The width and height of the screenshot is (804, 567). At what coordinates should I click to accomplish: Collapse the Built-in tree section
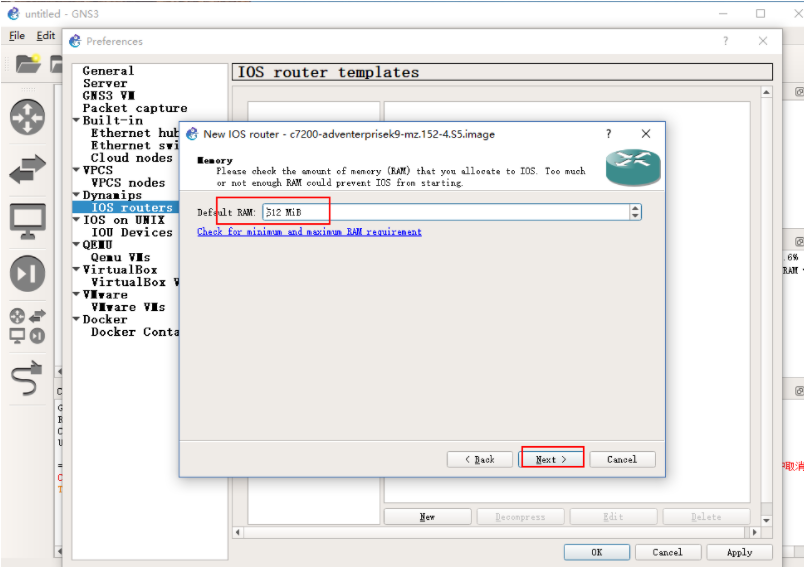[x=76, y=120]
